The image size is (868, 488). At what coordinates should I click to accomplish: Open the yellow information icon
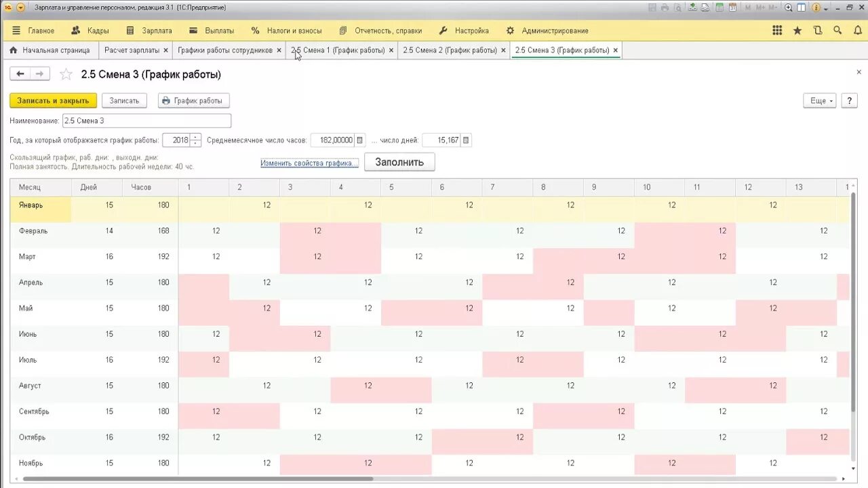tap(816, 7)
